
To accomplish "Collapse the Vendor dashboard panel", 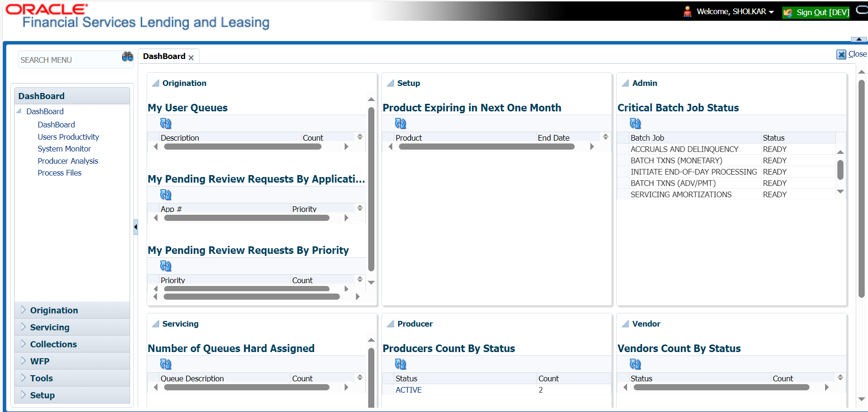I will [625, 324].
